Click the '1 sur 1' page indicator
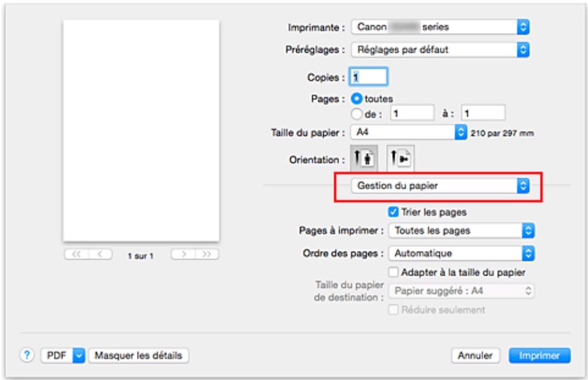This screenshot has width=588, height=380. point(141,256)
